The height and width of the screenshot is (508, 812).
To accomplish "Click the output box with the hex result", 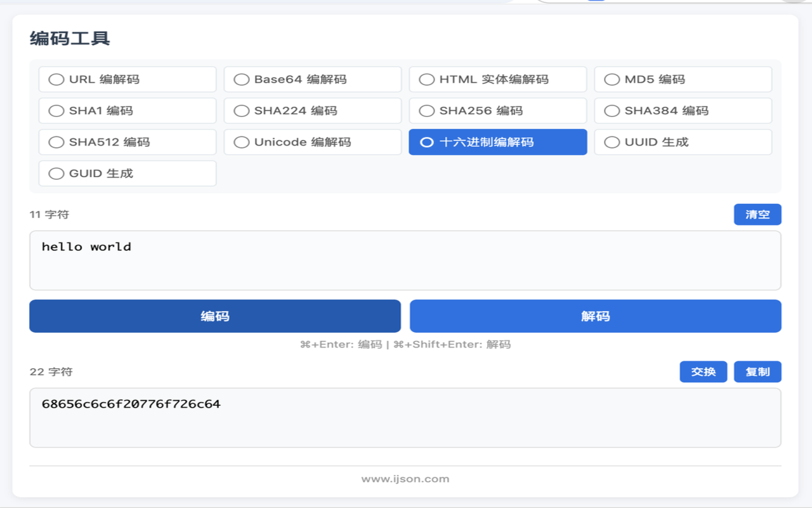I will pos(405,418).
